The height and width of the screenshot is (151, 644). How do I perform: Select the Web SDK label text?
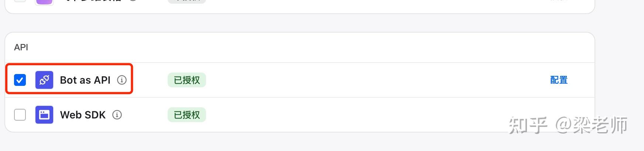83,115
